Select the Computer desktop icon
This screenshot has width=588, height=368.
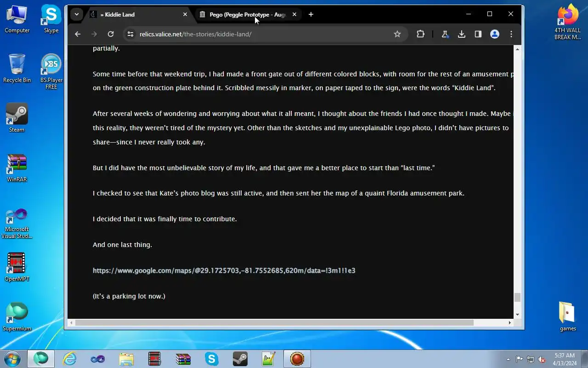(x=17, y=19)
